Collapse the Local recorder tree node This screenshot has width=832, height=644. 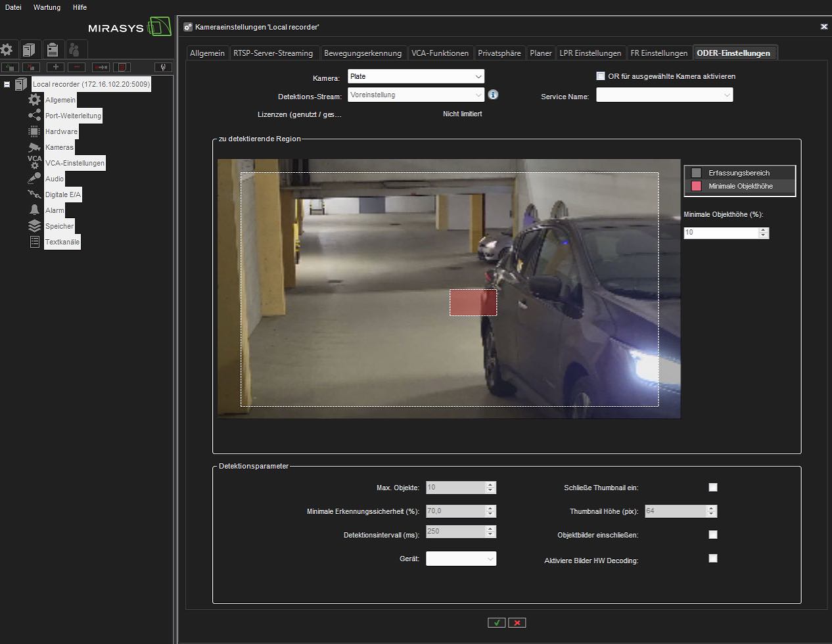pos(7,84)
